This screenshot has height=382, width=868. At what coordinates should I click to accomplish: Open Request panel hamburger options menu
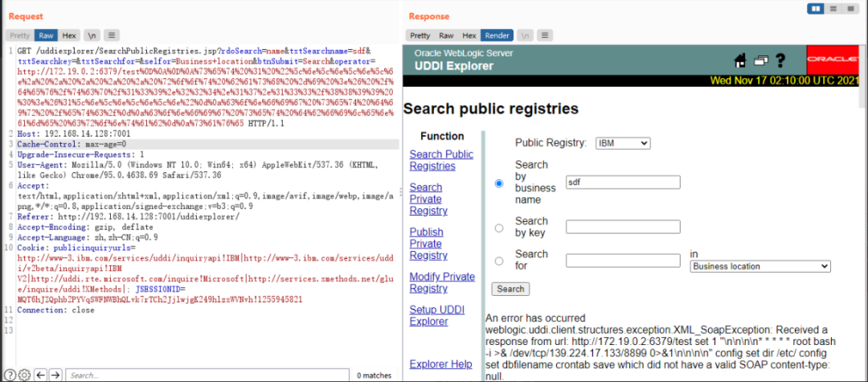[111, 35]
